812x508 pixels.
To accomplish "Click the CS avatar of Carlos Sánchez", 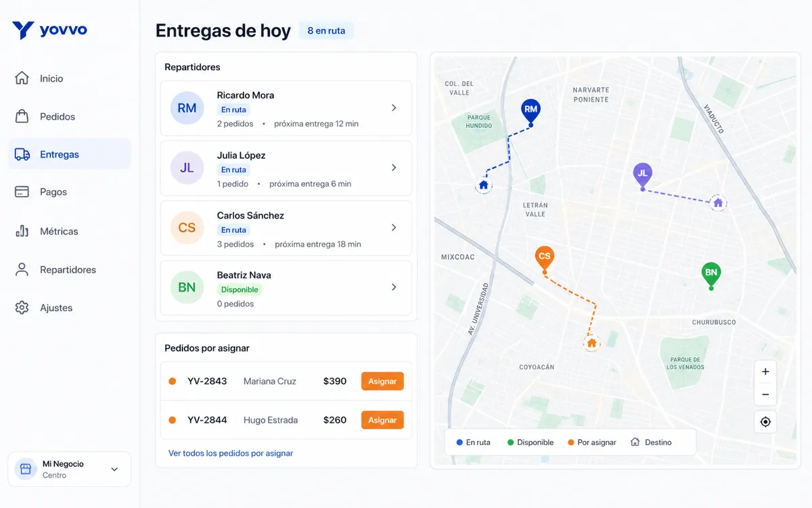I will click(187, 228).
